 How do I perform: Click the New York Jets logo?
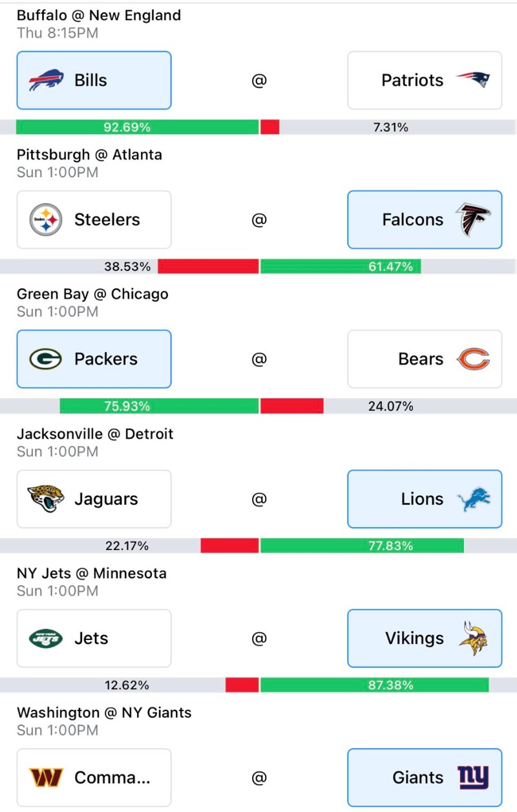[46, 639]
